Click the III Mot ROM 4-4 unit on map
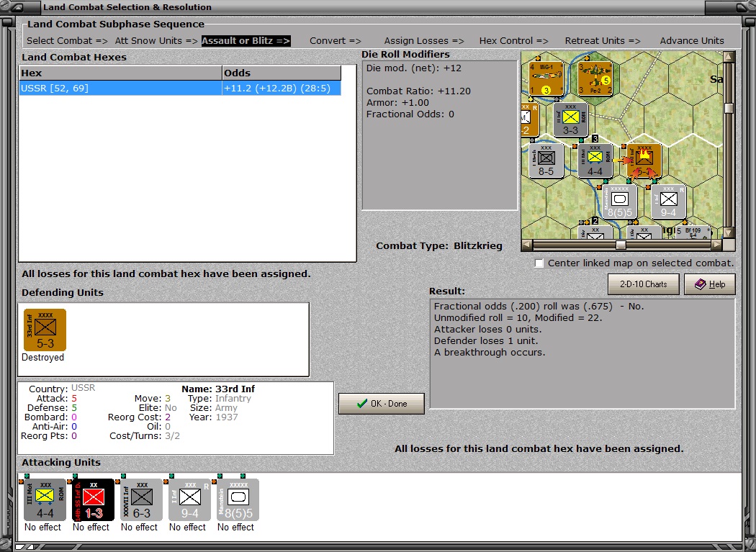 tap(595, 160)
